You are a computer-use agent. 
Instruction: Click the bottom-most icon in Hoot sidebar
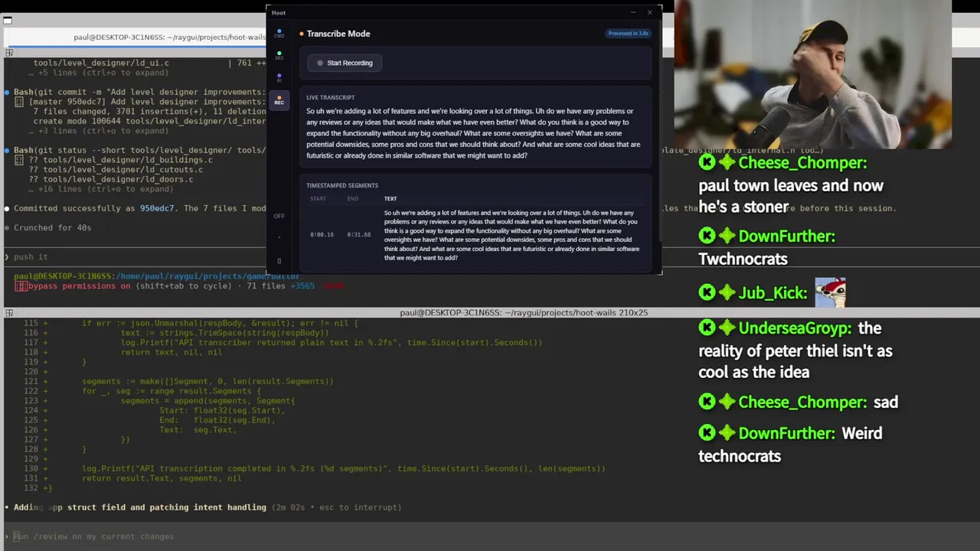pos(279,261)
